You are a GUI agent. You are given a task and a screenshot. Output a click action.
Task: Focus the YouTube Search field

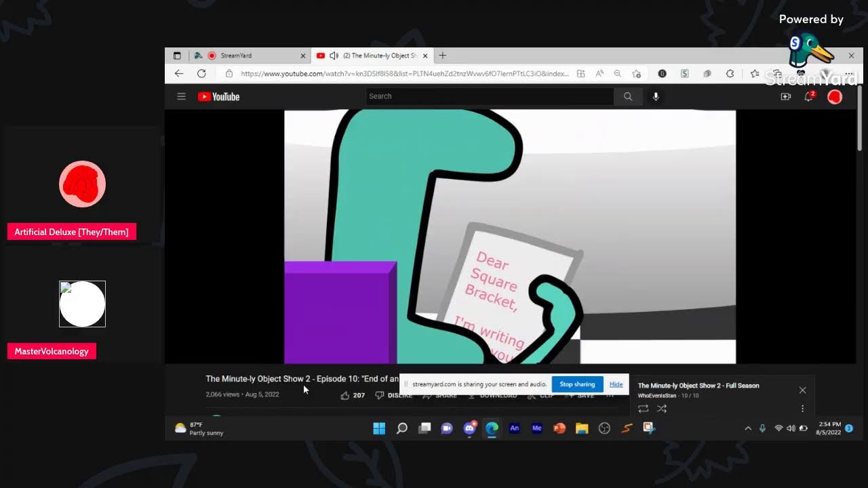[x=490, y=96]
